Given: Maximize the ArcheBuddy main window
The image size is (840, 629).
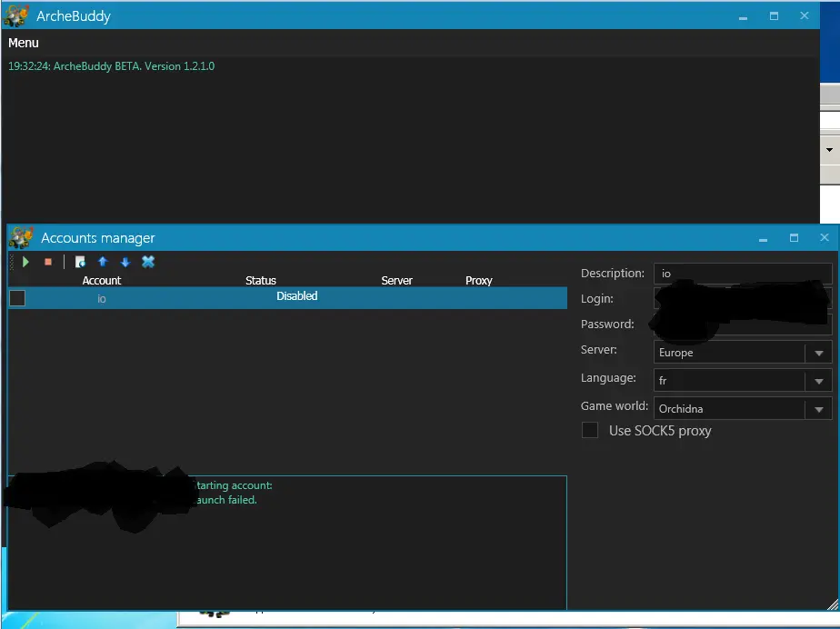Looking at the screenshot, I should coord(775,16).
